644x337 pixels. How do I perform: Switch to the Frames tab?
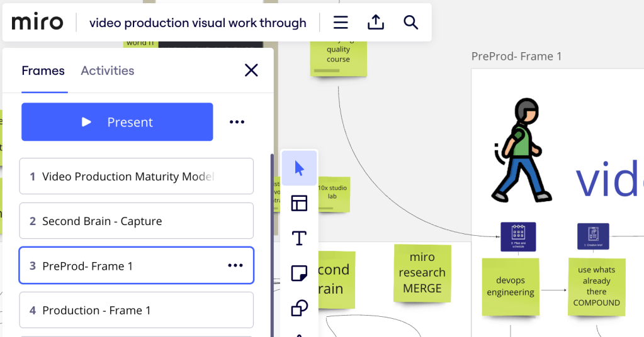coord(43,70)
